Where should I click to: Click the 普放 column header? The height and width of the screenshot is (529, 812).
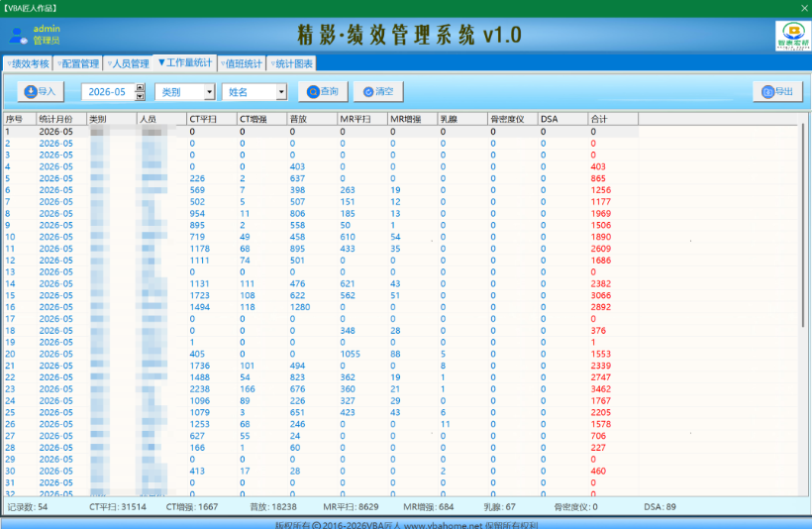point(312,119)
